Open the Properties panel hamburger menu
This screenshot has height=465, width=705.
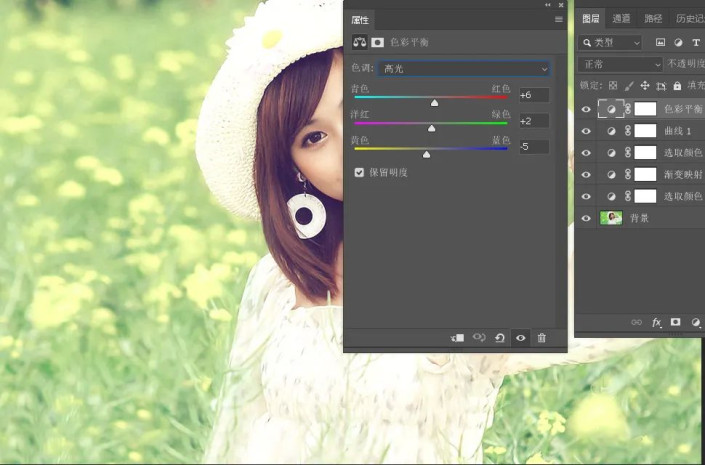(x=558, y=19)
